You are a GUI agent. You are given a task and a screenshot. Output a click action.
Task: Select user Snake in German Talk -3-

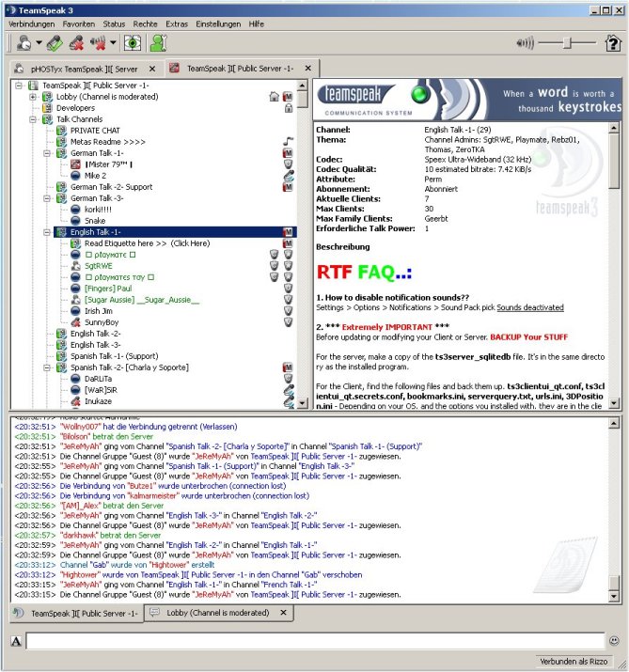pos(95,221)
